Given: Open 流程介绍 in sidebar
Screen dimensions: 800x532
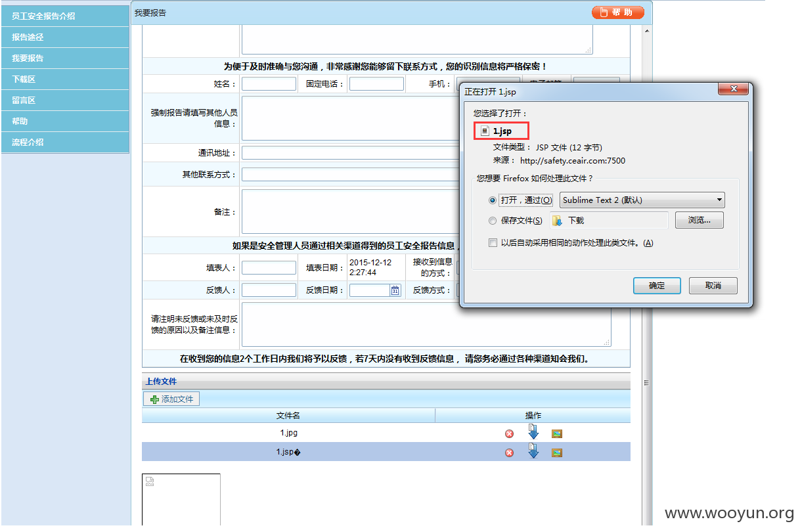Looking at the screenshot, I should click(65, 143).
